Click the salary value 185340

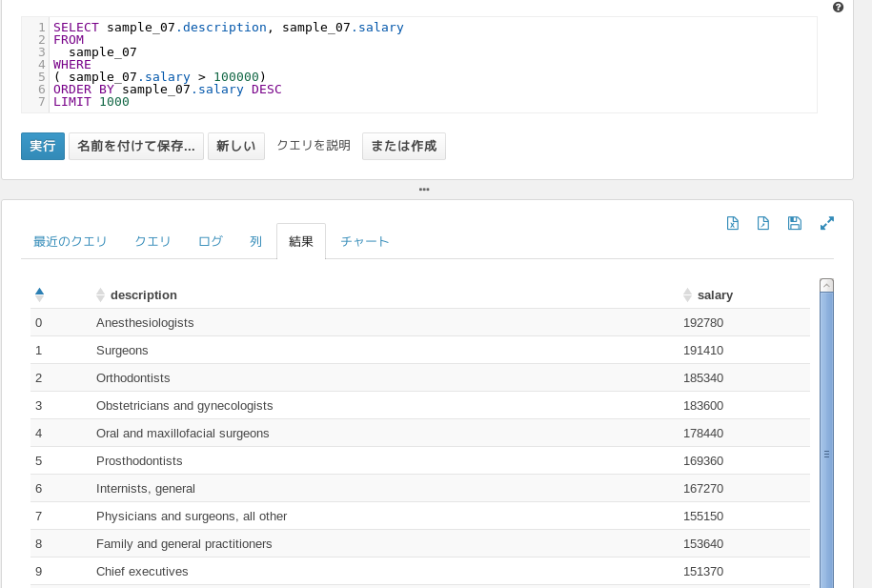(x=703, y=378)
